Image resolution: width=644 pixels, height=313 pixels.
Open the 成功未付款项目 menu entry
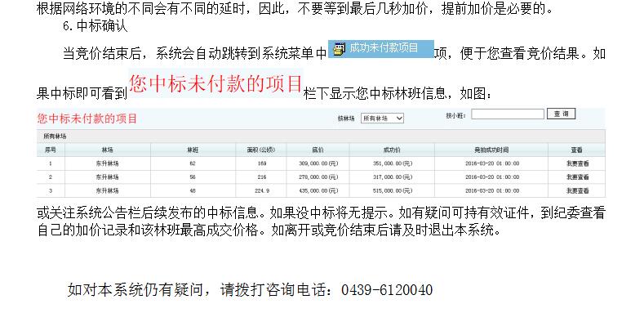pos(380,48)
